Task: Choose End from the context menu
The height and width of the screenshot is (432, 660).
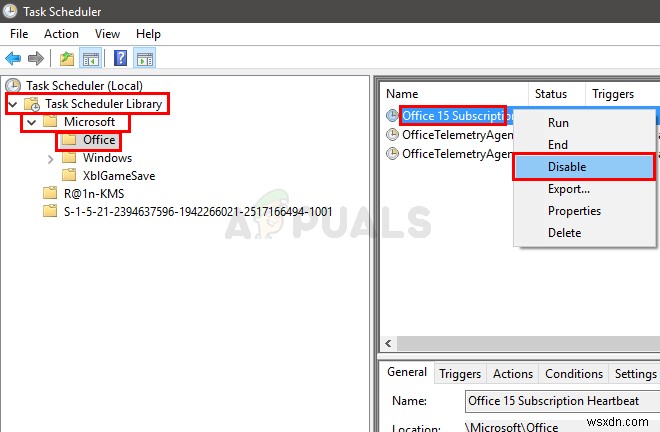Action: coord(584,144)
